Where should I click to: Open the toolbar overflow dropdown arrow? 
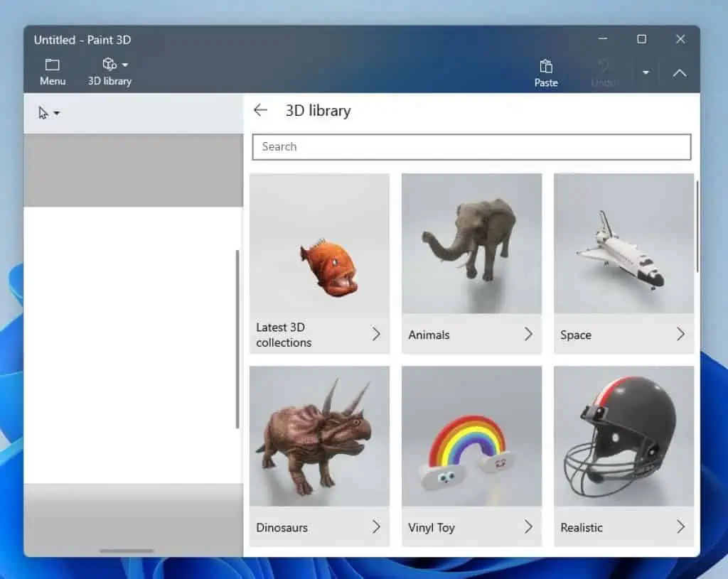[646, 72]
